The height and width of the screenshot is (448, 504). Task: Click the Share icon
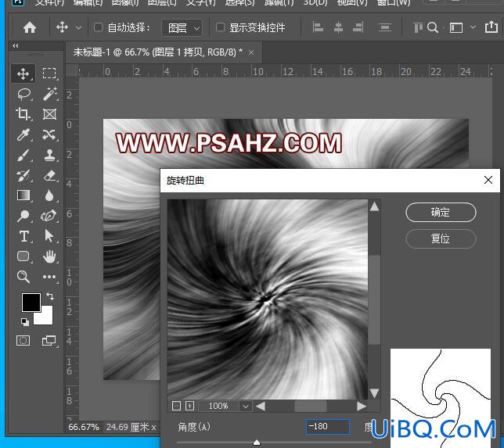click(x=491, y=27)
